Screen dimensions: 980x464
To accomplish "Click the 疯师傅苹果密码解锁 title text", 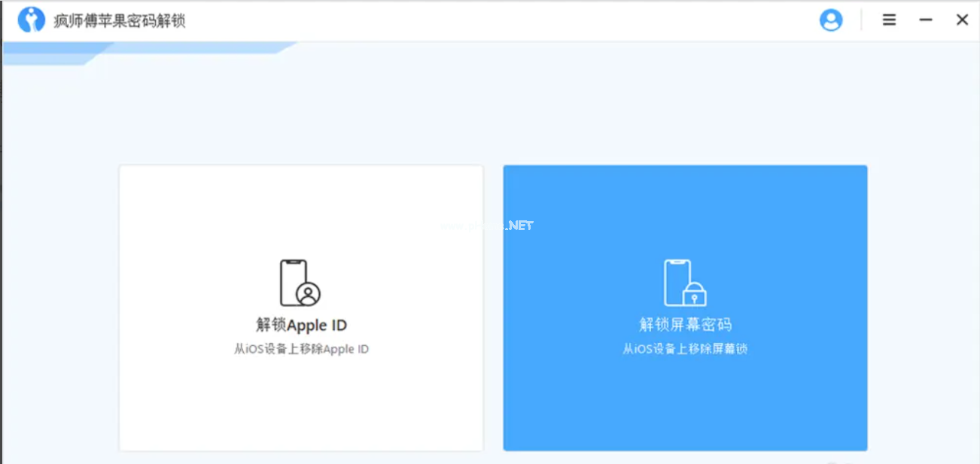I will pyautogui.click(x=119, y=20).
